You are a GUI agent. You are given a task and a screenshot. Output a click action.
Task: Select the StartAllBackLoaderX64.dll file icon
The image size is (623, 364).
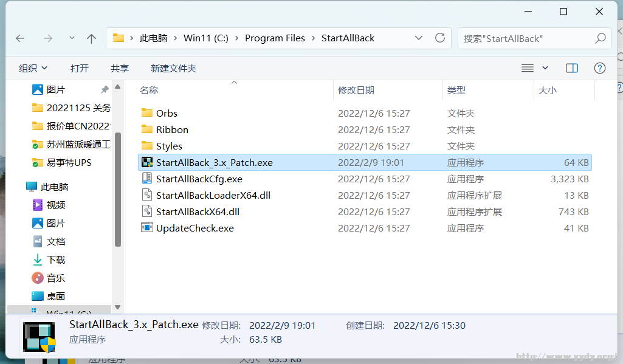[147, 195]
